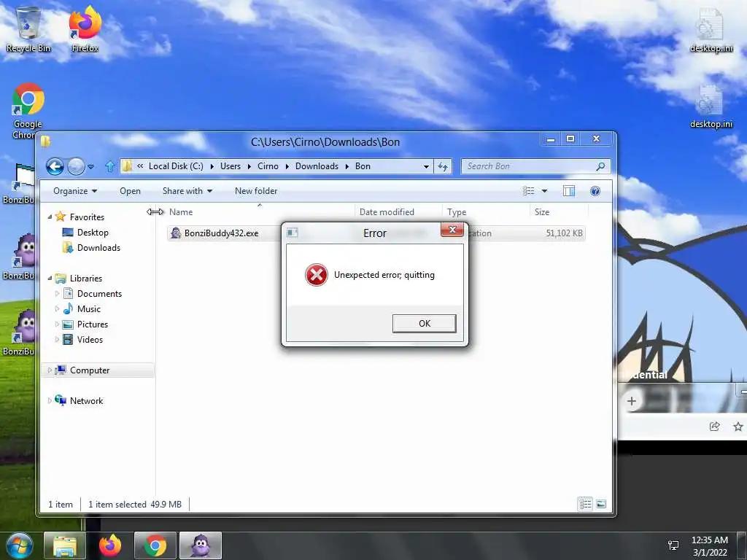Viewport: 747px width, 560px height.
Task: Sort by the Type column header
Action: pos(486,212)
